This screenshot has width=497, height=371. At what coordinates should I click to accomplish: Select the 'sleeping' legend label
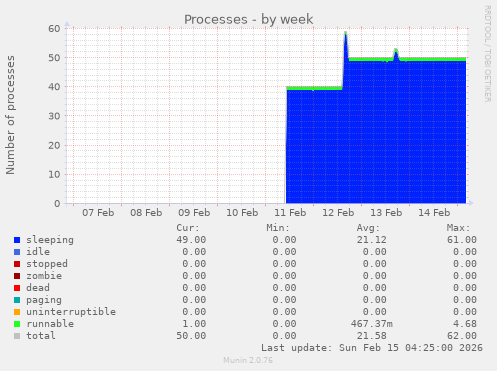(50, 240)
